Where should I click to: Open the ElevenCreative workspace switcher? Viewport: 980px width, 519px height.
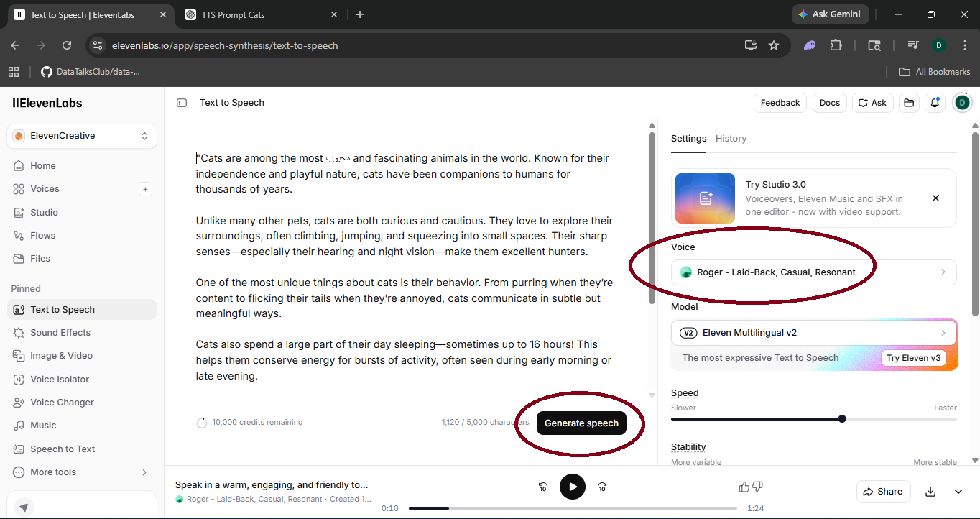coord(81,136)
